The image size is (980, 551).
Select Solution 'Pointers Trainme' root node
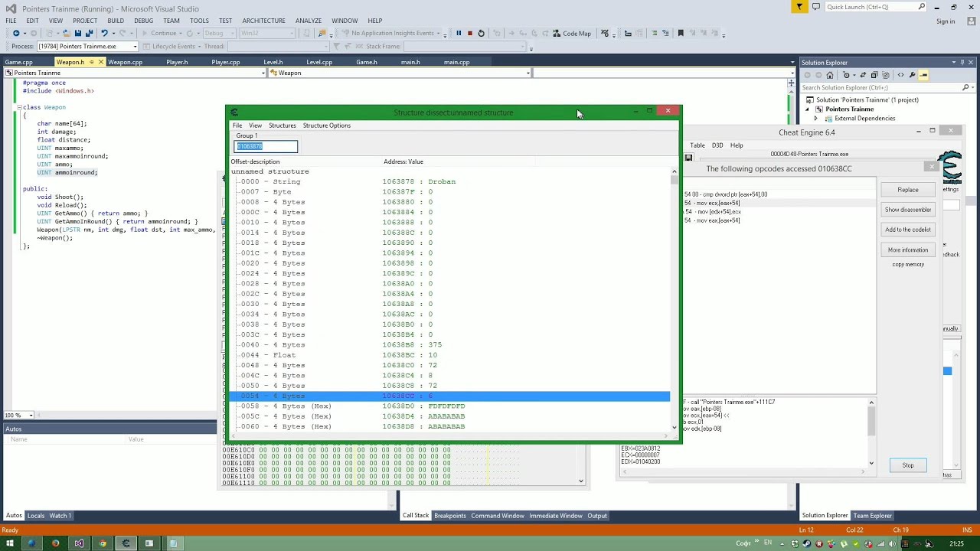(x=867, y=100)
